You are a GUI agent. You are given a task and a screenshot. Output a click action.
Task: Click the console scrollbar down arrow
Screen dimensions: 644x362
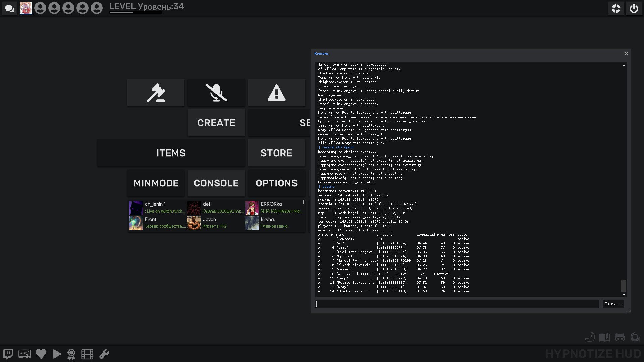pos(624,295)
